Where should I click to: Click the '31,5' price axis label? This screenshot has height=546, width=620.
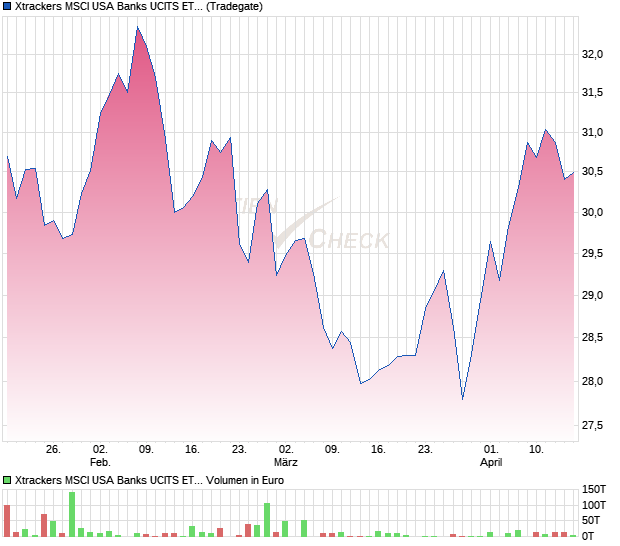click(592, 93)
